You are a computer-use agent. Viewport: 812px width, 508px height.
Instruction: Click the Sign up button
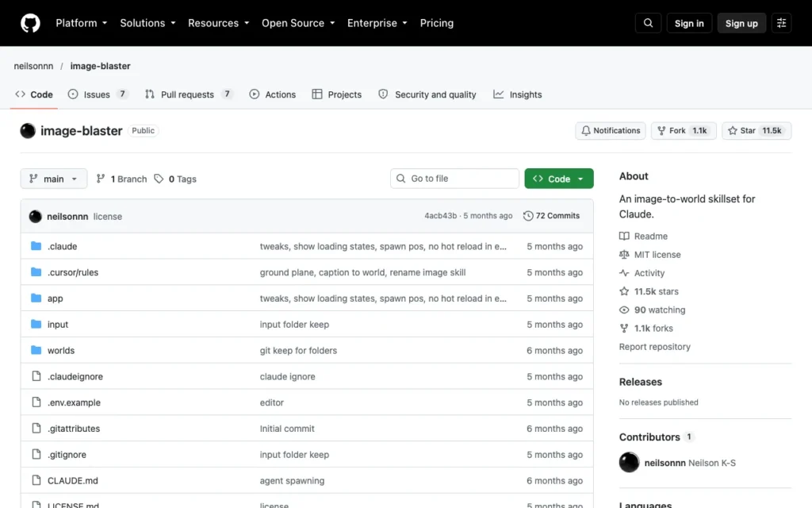pos(741,23)
